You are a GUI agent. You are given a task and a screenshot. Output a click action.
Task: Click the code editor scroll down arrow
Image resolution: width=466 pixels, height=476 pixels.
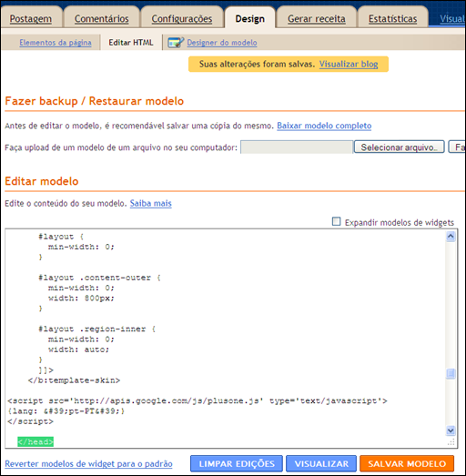451,430
